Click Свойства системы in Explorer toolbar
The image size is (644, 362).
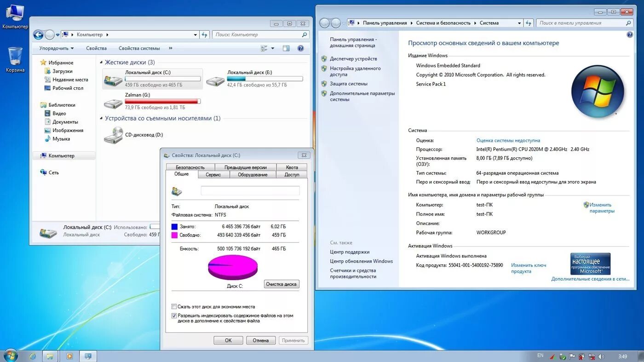coord(139,48)
